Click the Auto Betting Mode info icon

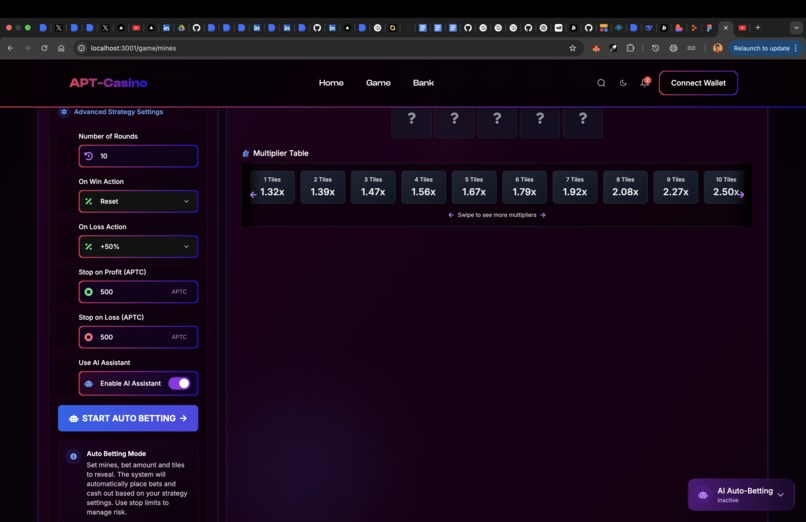tap(74, 456)
